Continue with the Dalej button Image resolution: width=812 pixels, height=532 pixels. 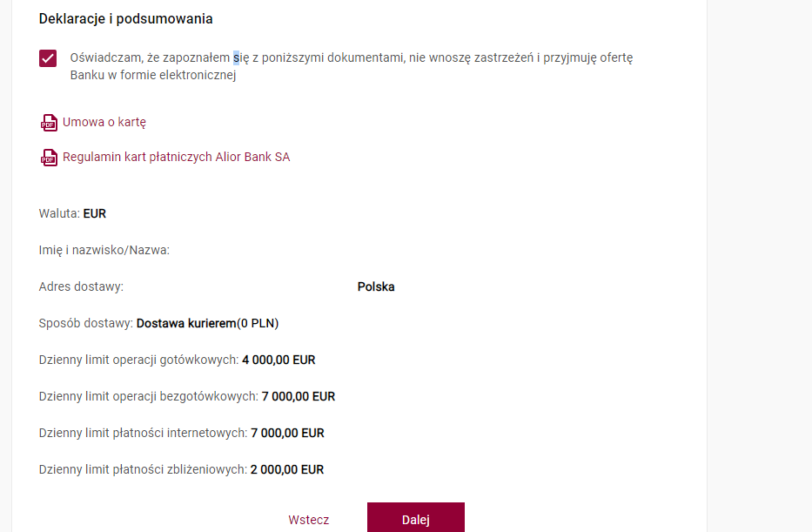(x=416, y=517)
